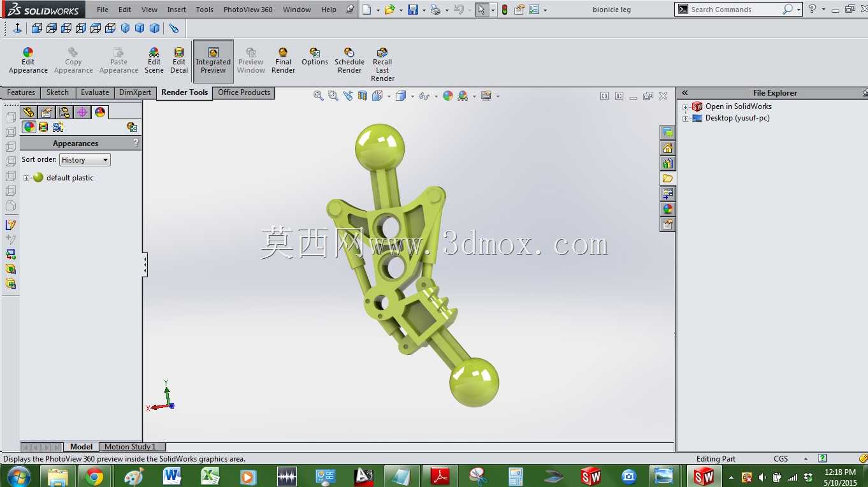
Task: Show the Appearances view in DisplayManager
Action: (29, 127)
